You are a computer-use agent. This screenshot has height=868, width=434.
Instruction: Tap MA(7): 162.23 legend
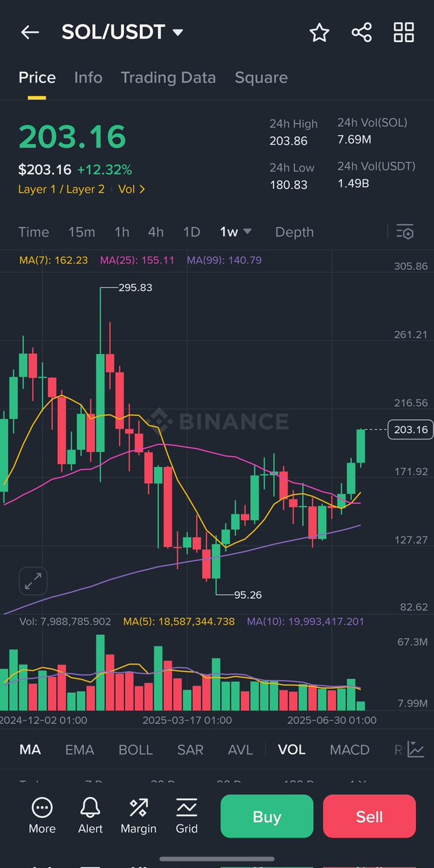tap(53, 260)
